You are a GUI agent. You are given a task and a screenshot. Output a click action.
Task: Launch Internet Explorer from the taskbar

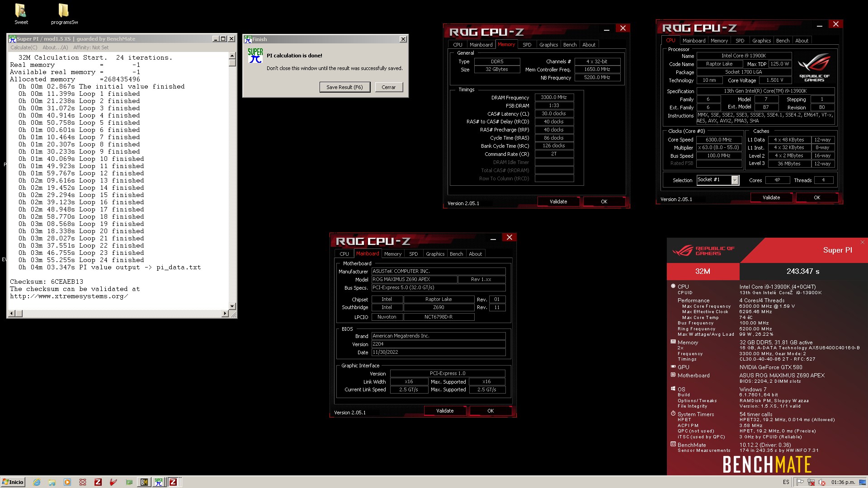coord(37,482)
